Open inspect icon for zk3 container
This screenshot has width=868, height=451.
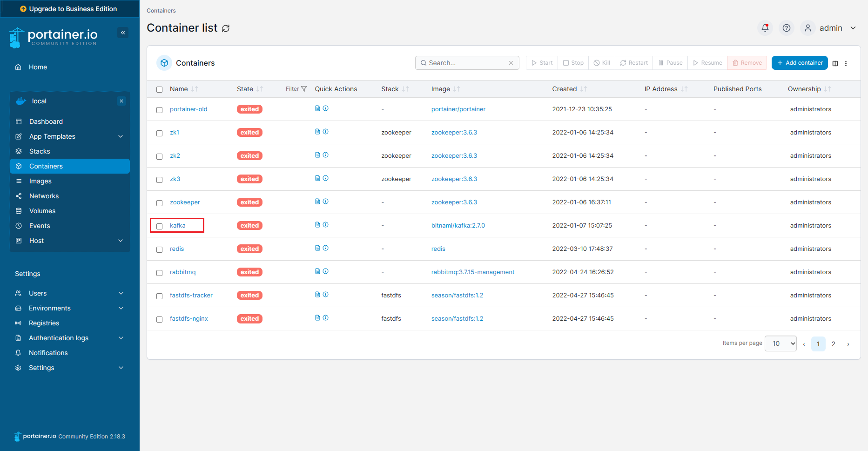click(326, 178)
